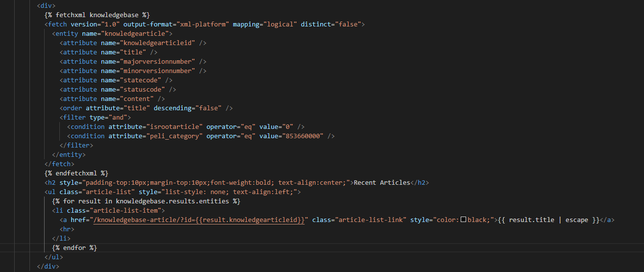Click the endfor Liquid tag

pos(74,248)
